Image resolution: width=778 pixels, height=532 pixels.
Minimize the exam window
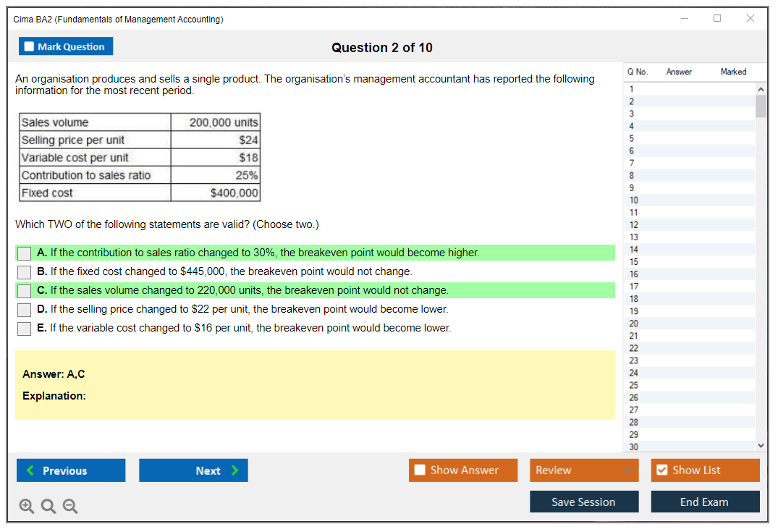click(685, 19)
